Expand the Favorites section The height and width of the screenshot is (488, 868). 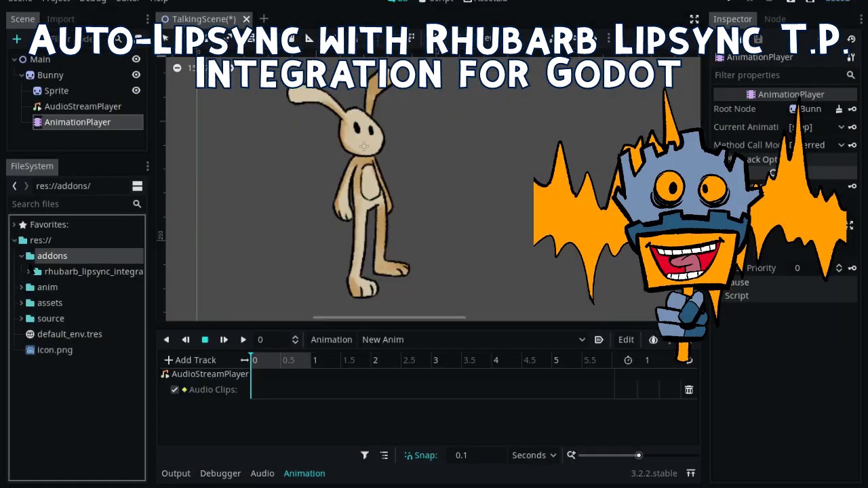tap(14, 224)
